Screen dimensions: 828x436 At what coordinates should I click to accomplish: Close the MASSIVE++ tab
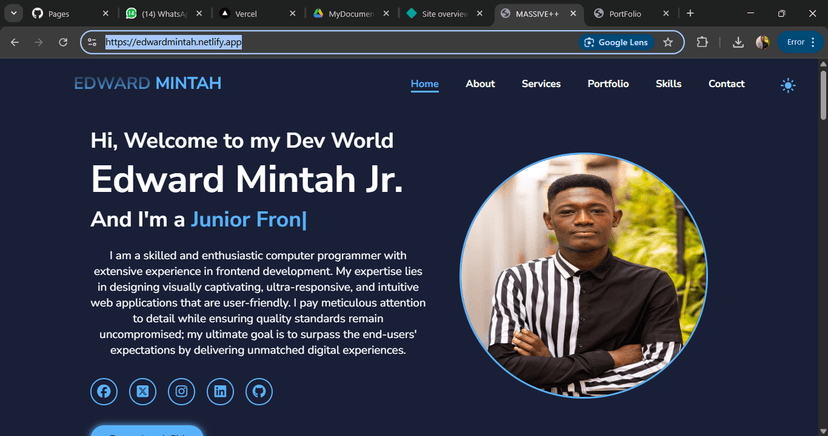tap(573, 14)
